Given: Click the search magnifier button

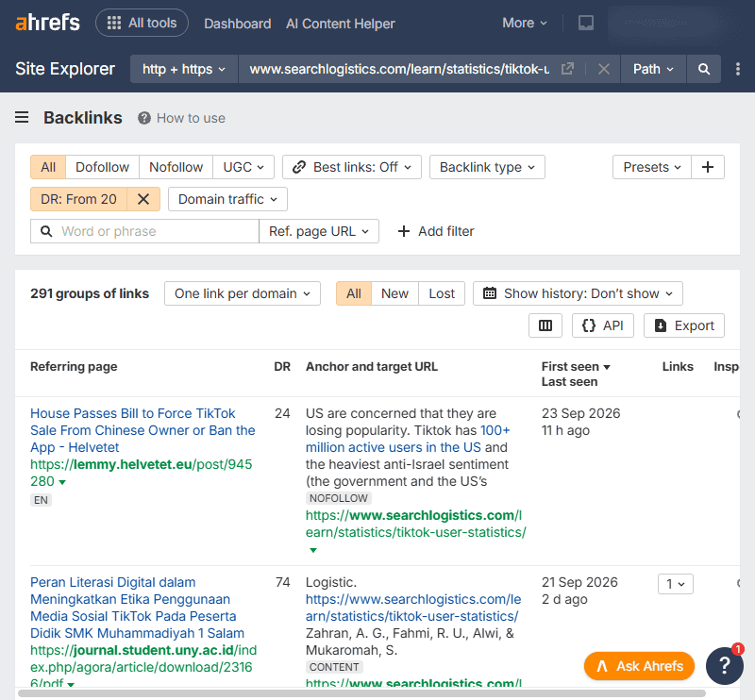Looking at the screenshot, I should point(703,69).
